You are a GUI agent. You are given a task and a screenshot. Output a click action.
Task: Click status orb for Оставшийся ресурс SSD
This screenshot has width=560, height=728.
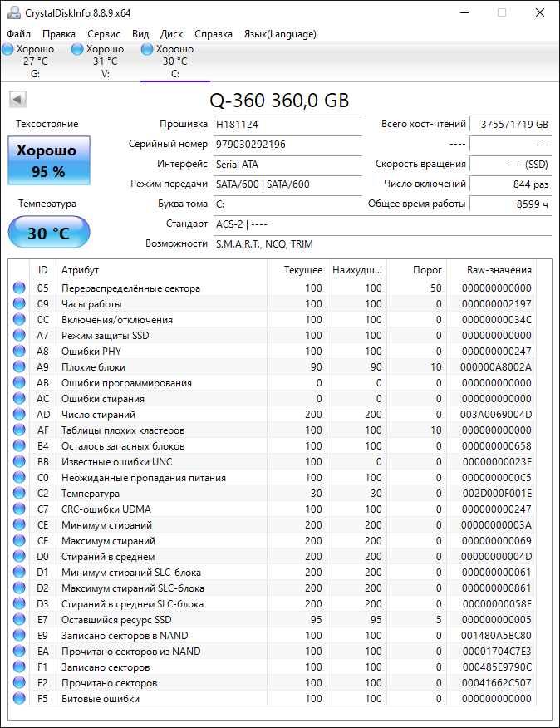tap(19, 620)
